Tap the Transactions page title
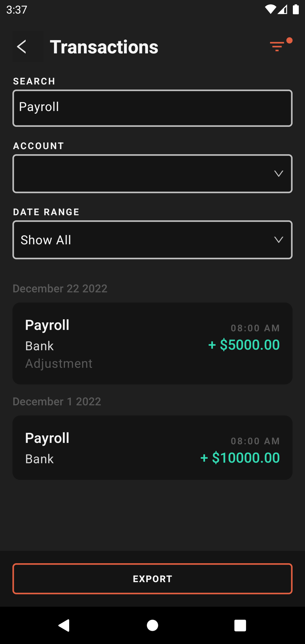 [x=104, y=47]
